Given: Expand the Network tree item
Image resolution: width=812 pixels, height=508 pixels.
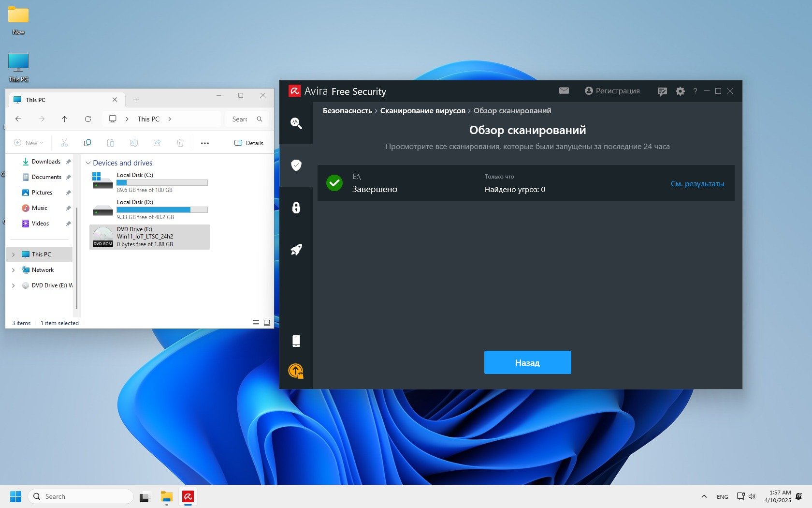Looking at the screenshot, I should pyautogui.click(x=13, y=270).
